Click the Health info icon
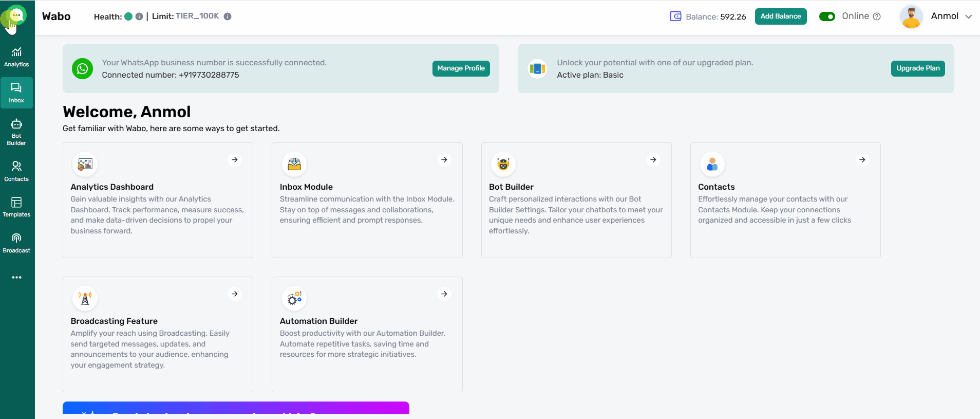Image resolution: width=980 pixels, height=419 pixels. 139,16
